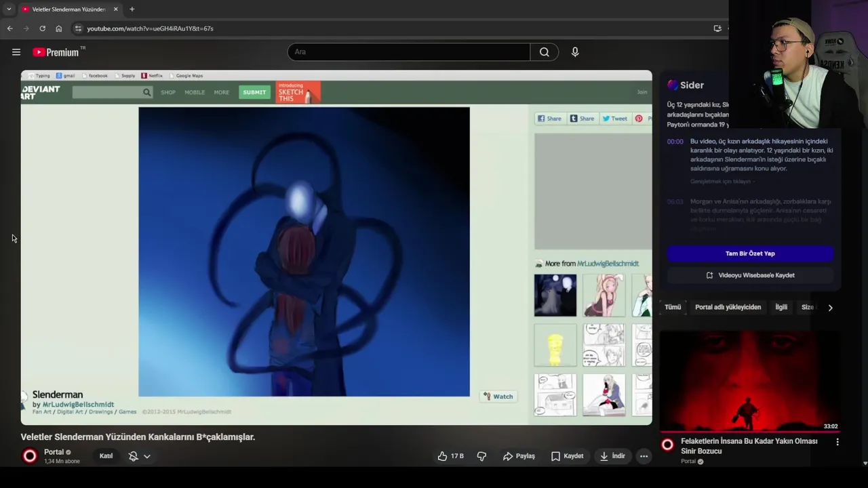Close the Veletler Slenderman tab
This screenshot has height=488, width=868.
point(115,9)
